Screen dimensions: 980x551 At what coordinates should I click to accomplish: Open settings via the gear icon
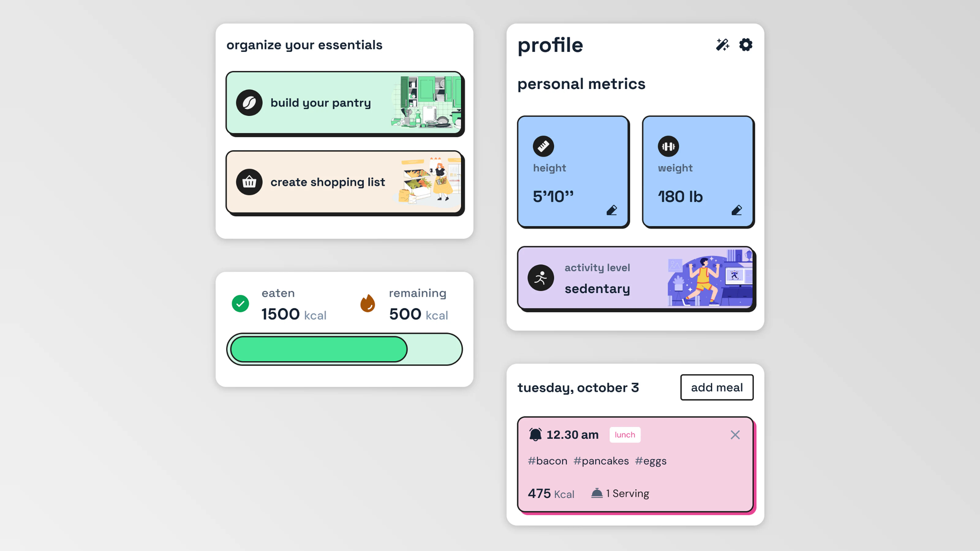click(746, 45)
